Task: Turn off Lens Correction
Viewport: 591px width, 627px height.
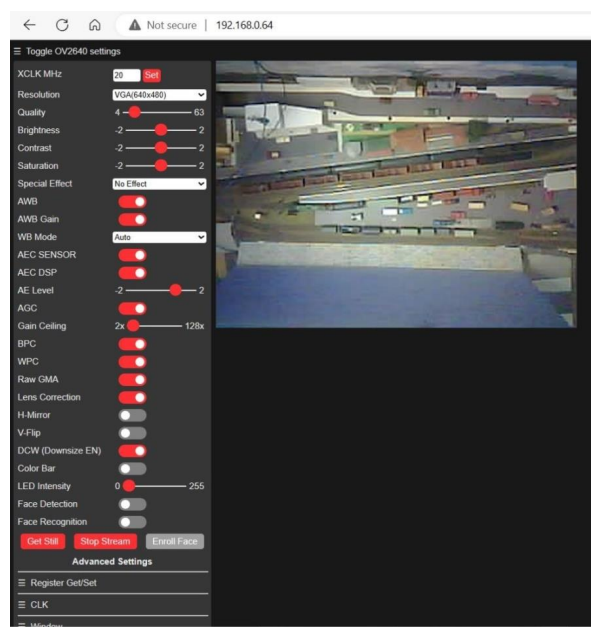Action: [x=132, y=397]
